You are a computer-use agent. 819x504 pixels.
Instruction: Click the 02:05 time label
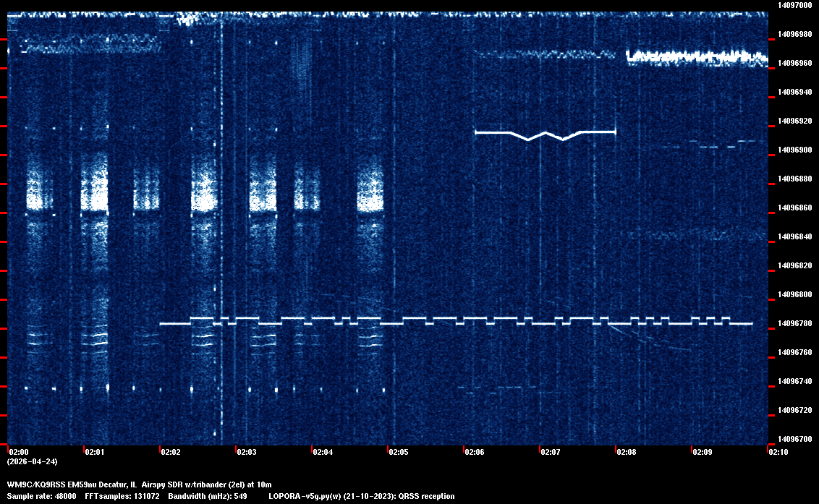399,452
